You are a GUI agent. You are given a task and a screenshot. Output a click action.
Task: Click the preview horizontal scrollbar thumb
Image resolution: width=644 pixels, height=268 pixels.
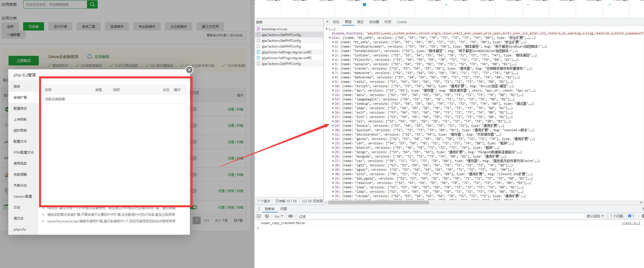coord(379,203)
